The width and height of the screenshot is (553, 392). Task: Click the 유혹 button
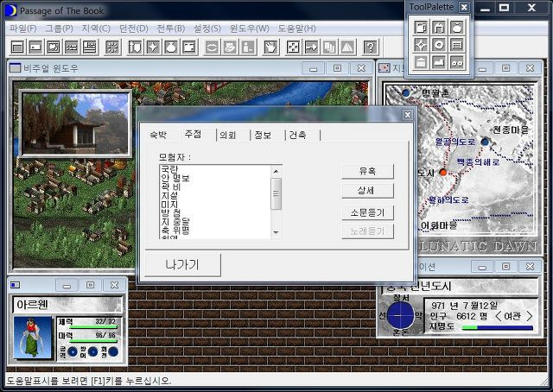coord(367,171)
